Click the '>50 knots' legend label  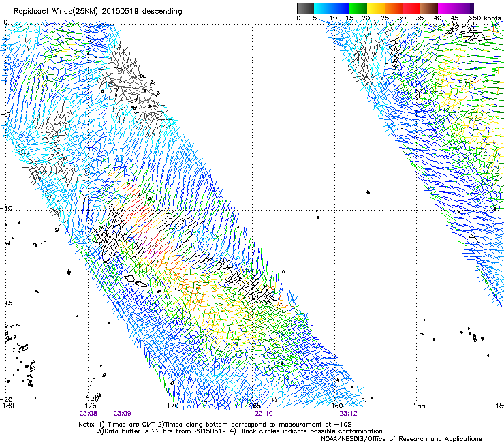click(484, 18)
